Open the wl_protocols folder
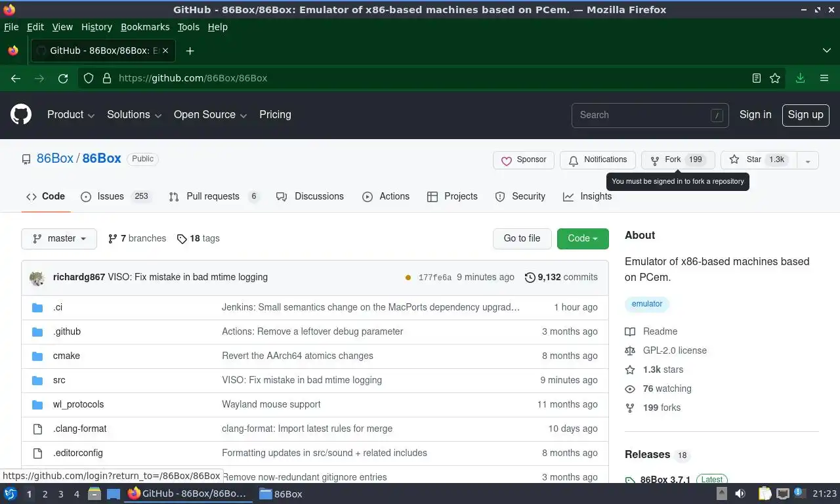This screenshot has width=840, height=504. (x=78, y=404)
